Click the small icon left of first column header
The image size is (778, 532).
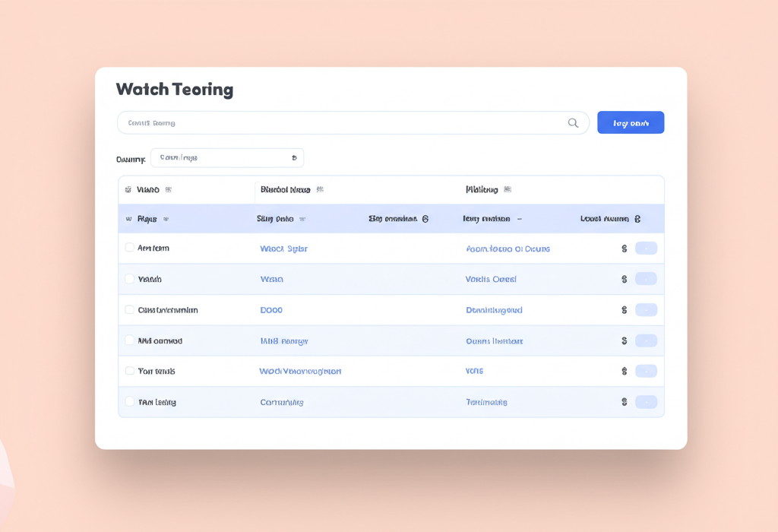(x=128, y=219)
